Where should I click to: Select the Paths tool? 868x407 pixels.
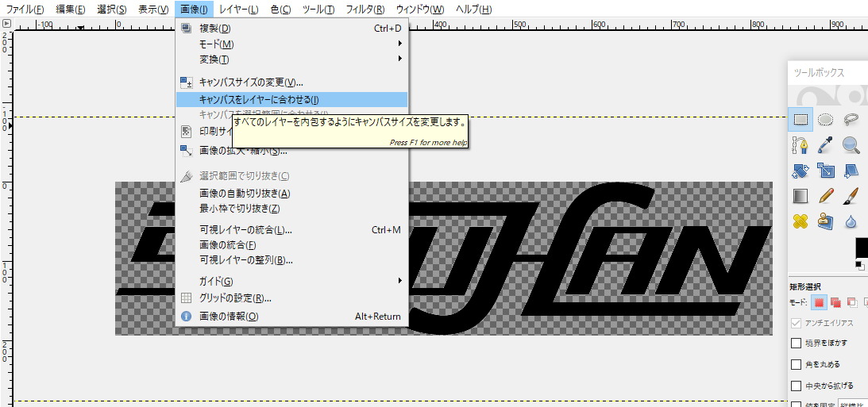click(x=800, y=145)
